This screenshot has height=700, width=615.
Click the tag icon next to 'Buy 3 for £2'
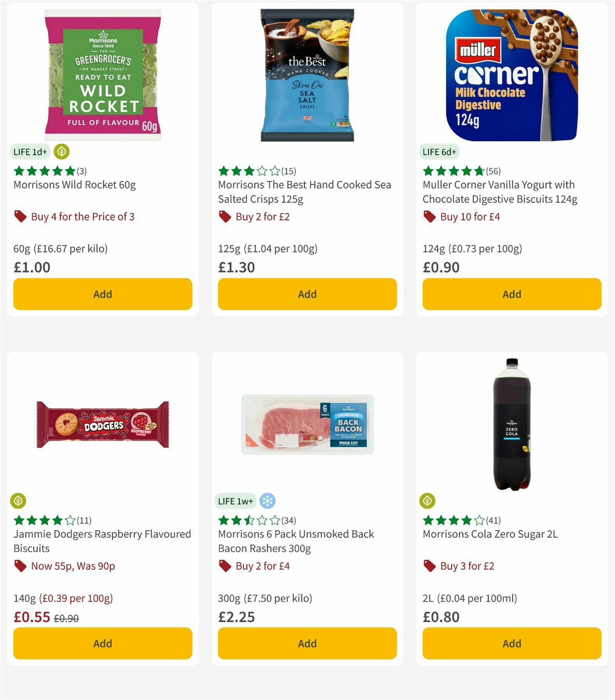[x=429, y=566]
